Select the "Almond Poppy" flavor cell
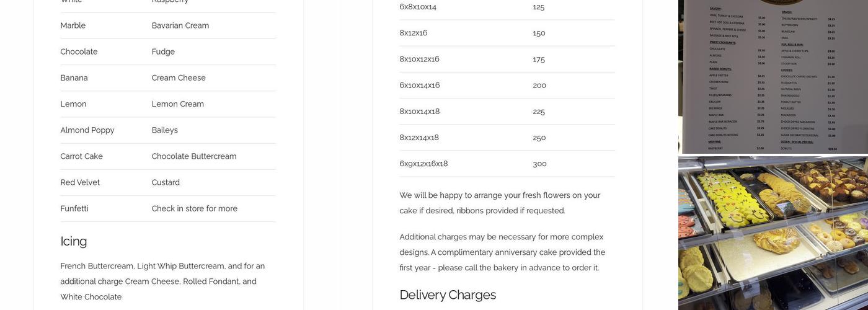This screenshot has height=310, width=868. pyautogui.click(x=87, y=130)
